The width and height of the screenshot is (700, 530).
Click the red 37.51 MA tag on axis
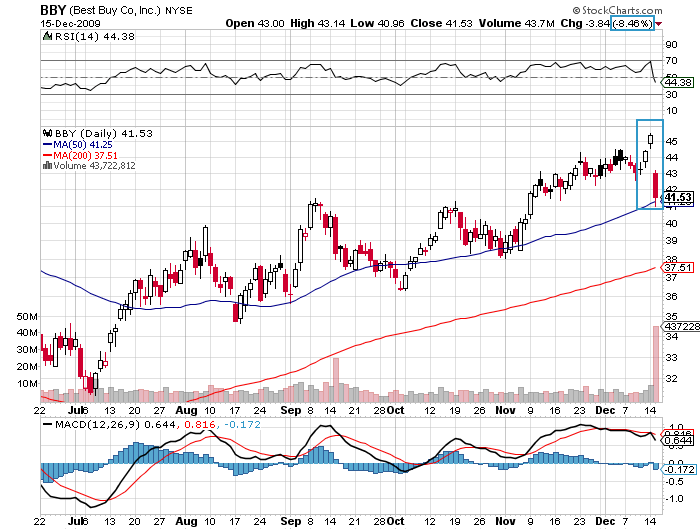(678, 267)
